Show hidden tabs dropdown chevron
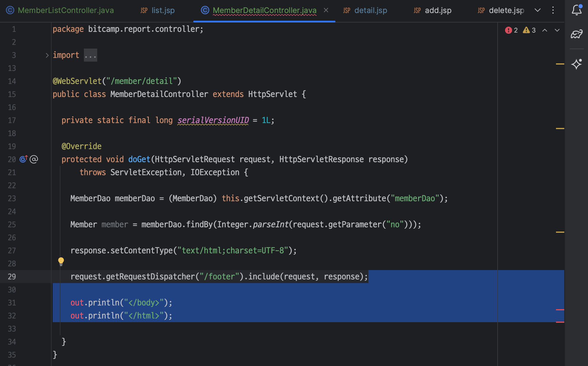The height and width of the screenshot is (366, 588). (x=538, y=10)
